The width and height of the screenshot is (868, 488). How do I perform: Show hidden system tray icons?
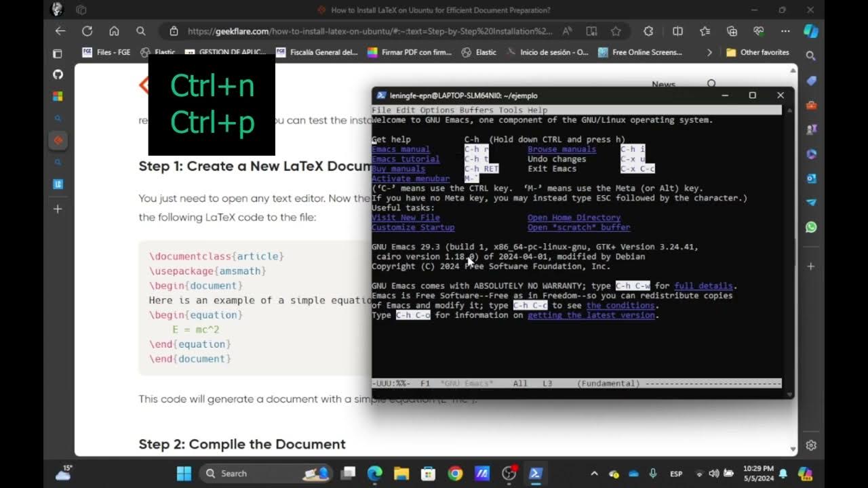(594, 474)
